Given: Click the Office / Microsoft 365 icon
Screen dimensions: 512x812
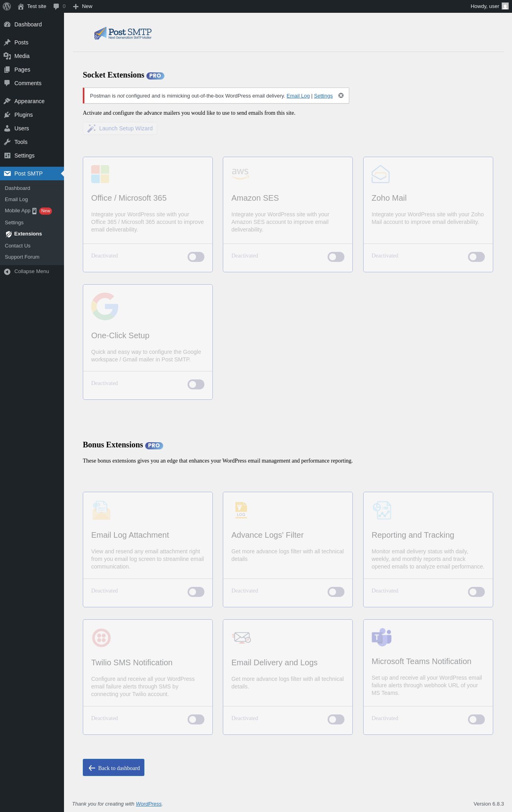Looking at the screenshot, I should pos(100,174).
